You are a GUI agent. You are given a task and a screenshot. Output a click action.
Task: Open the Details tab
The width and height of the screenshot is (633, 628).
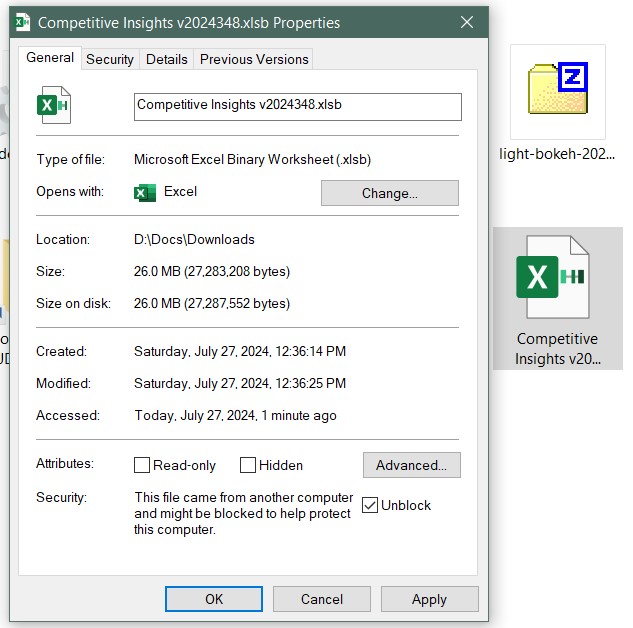[x=167, y=59]
